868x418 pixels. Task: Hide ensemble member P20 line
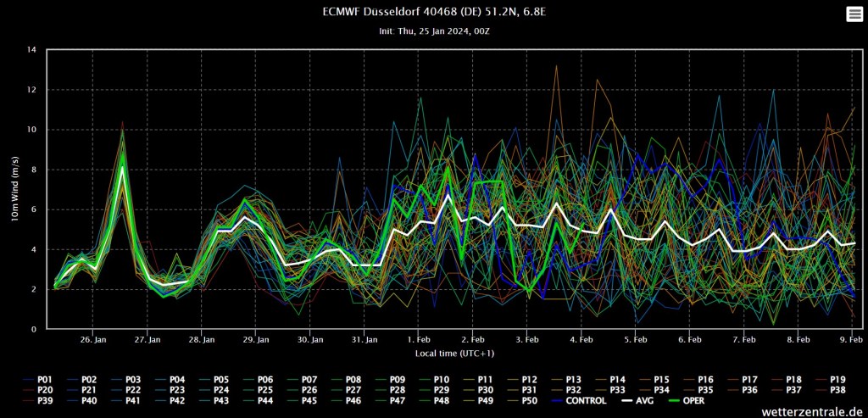pos(45,390)
